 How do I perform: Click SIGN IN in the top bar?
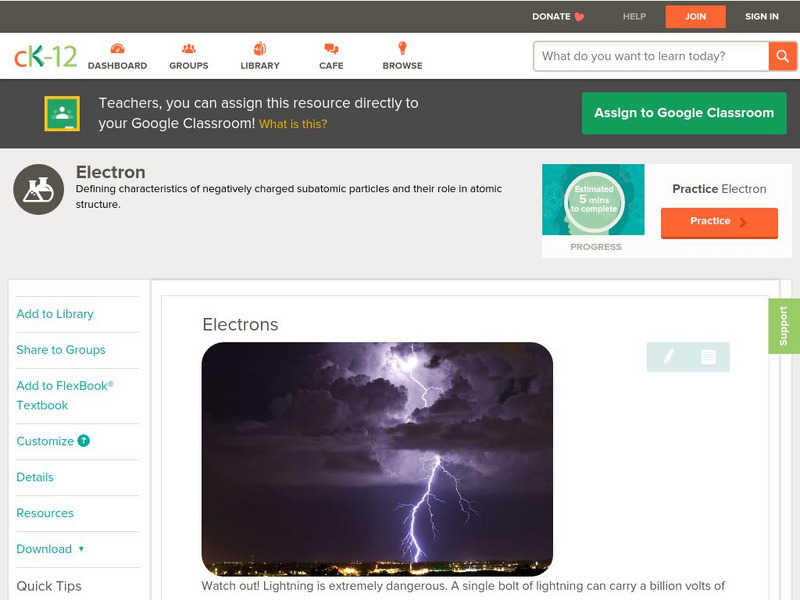tap(762, 16)
